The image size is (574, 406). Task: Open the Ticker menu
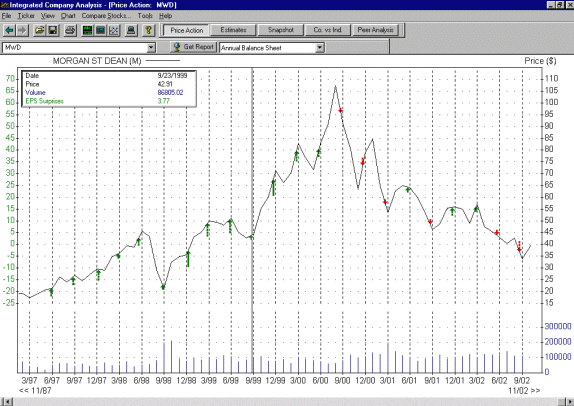tap(26, 16)
